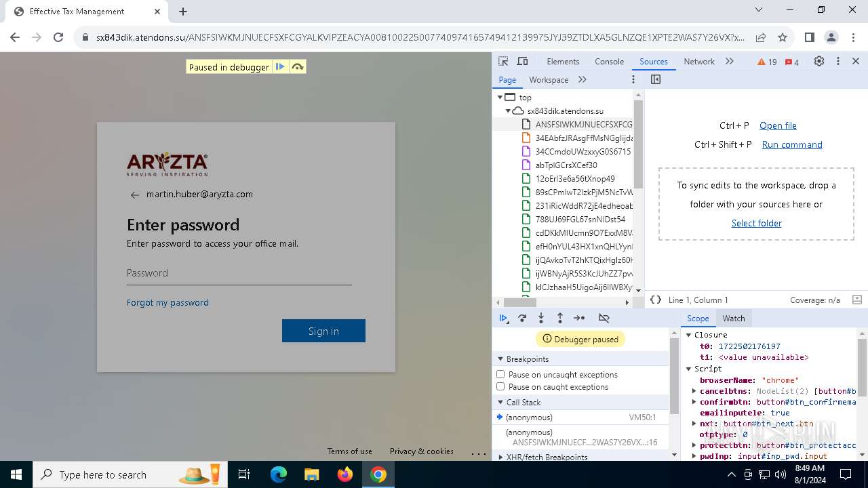Expand the protectbtn variable

pyautogui.click(x=694, y=445)
